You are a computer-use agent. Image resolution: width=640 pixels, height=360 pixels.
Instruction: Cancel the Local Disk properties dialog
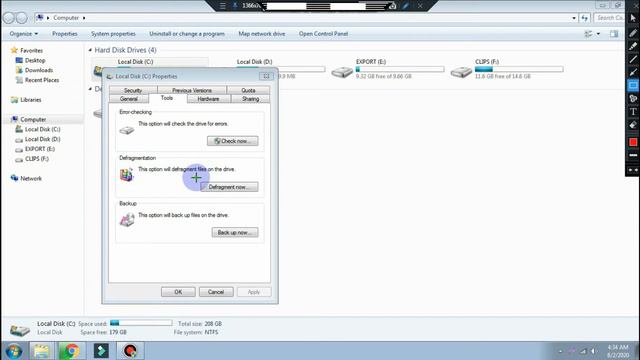[216, 292]
